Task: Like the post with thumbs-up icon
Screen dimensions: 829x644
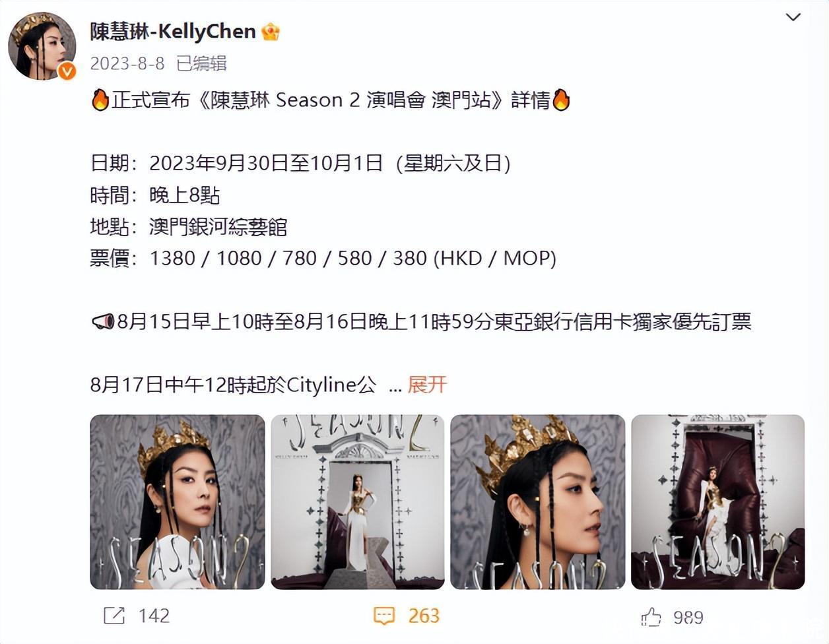Action: point(651,617)
